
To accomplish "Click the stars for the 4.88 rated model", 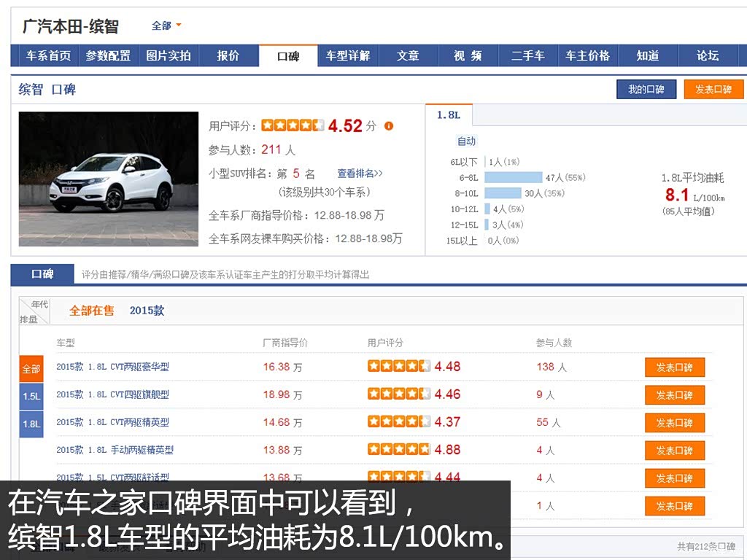I will [399, 449].
